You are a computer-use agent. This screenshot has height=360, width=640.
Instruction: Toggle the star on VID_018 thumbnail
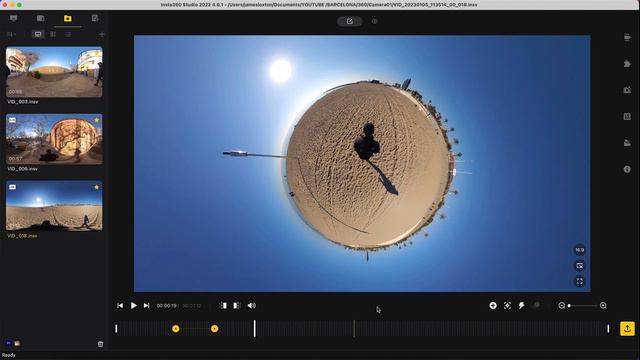(x=97, y=187)
